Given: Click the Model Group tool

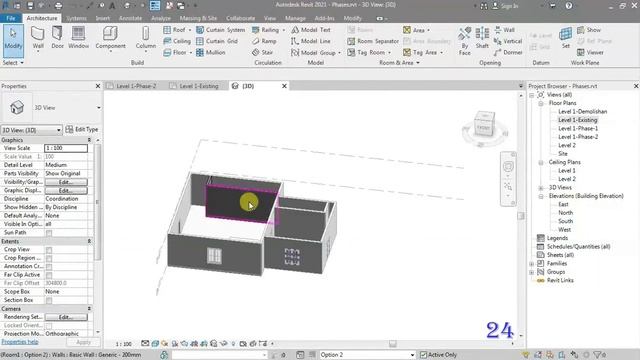Looking at the screenshot, I should tap(316, 53).
